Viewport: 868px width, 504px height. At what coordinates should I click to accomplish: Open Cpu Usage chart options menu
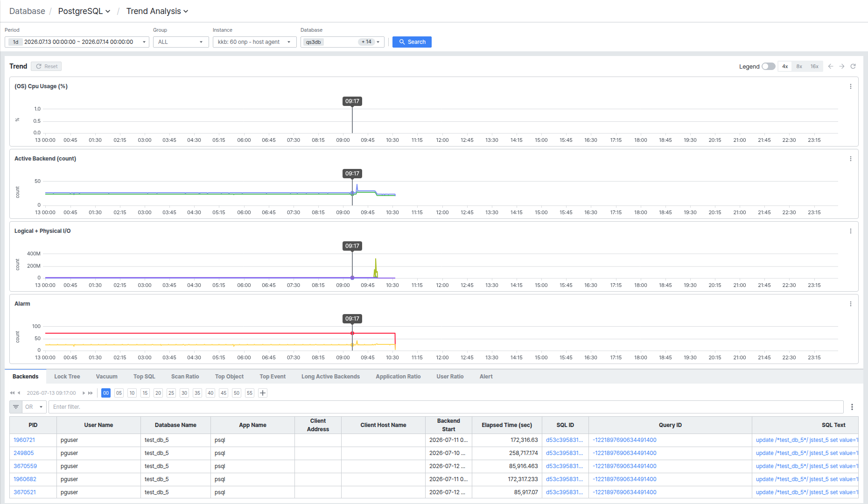851,86
